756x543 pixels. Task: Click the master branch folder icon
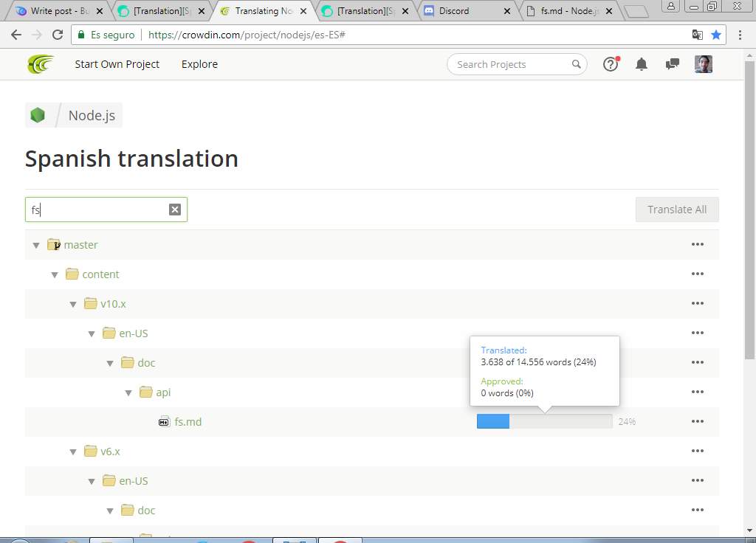pos(53,245)
